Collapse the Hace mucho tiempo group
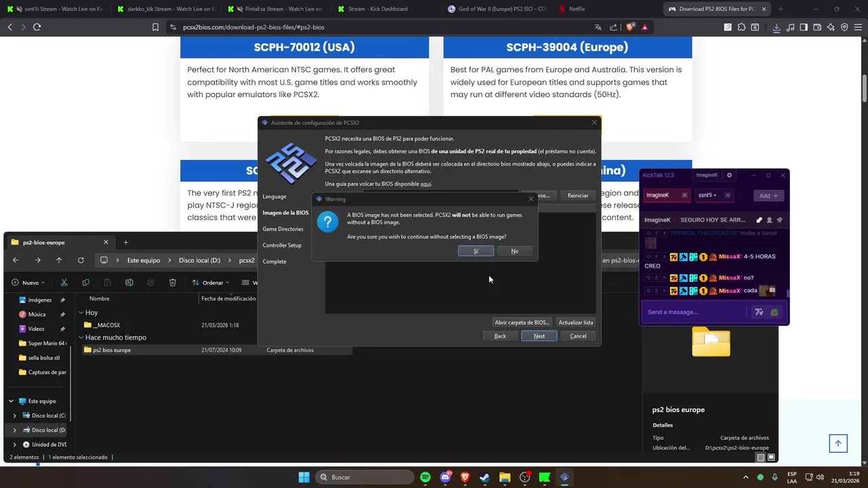868x488 pixels. tap(81, 338)
